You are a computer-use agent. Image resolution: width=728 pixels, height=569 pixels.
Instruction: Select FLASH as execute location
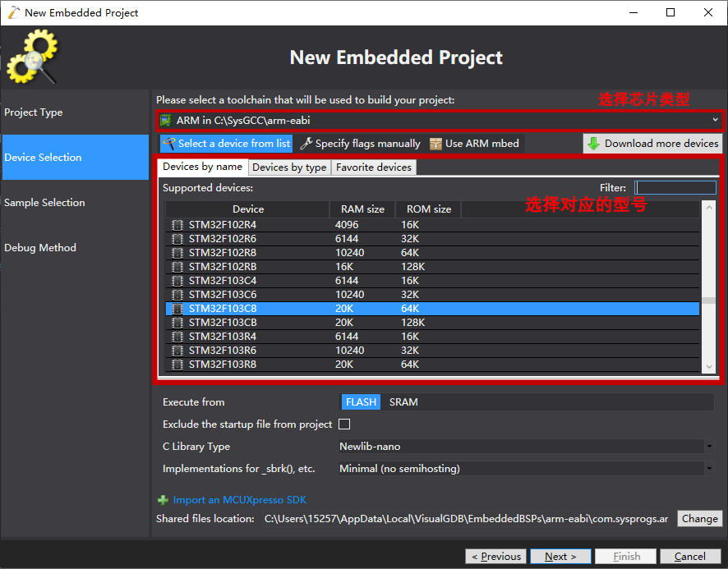click(361, 402)
